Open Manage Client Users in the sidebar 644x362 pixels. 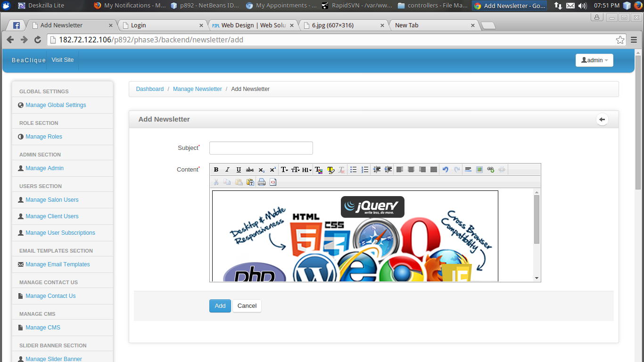click(x=52, y=216)
